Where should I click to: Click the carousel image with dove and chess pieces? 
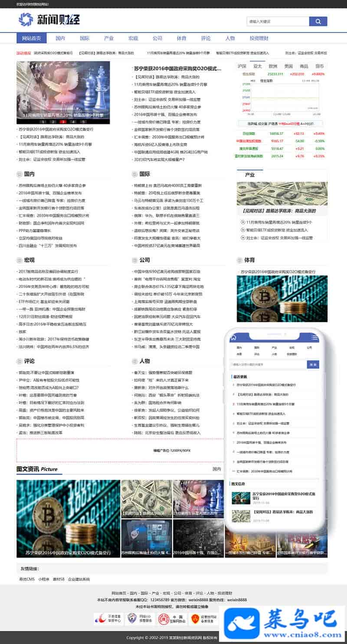pyautogui.click(x=63, y=90)
